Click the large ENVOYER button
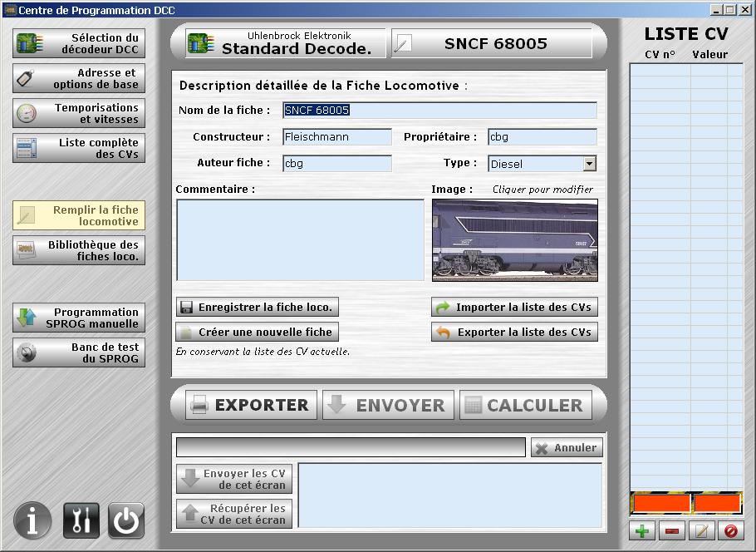The height and width of the screenshot is (552, 756). 388,405
